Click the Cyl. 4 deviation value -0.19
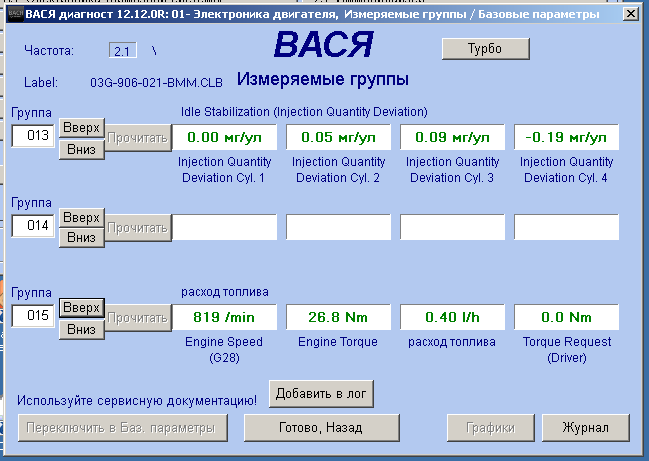 click(x=566, y=137)
